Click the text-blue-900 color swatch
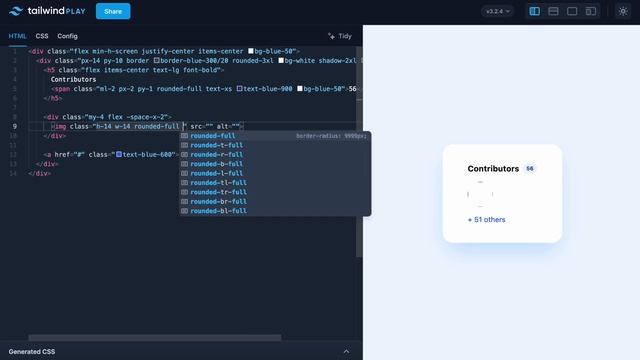 (240, 89)
